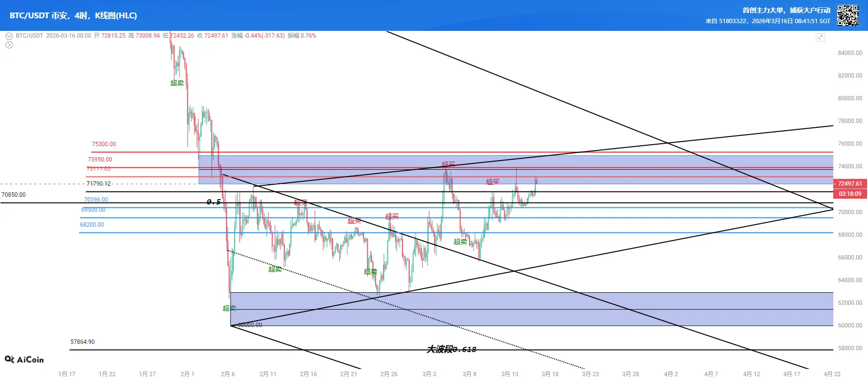
Task: Click the 4月 2 date on time axis
Action: pyautogui.click(x=671, y=374)
